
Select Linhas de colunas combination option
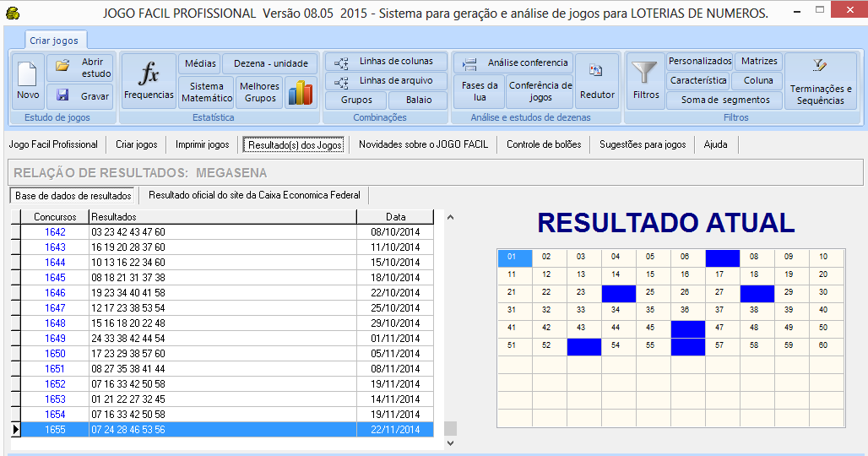click(385, 62)
